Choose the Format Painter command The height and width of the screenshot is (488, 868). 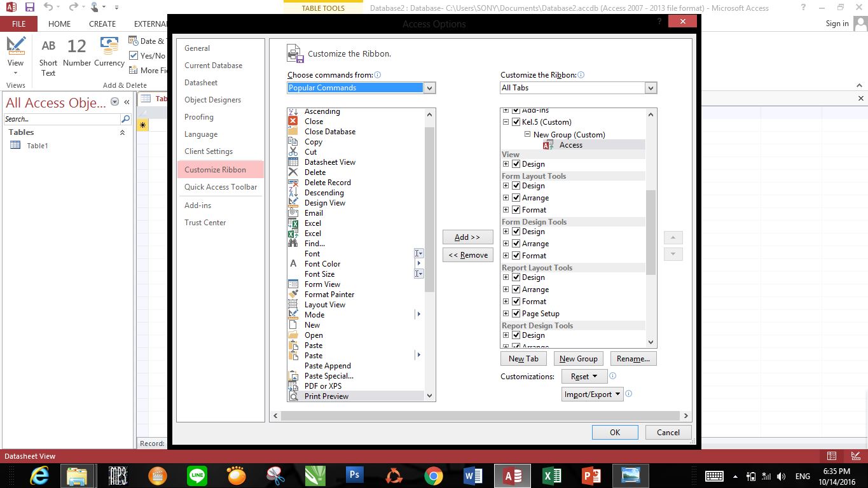pyautogui.click(x=355, y=295)
